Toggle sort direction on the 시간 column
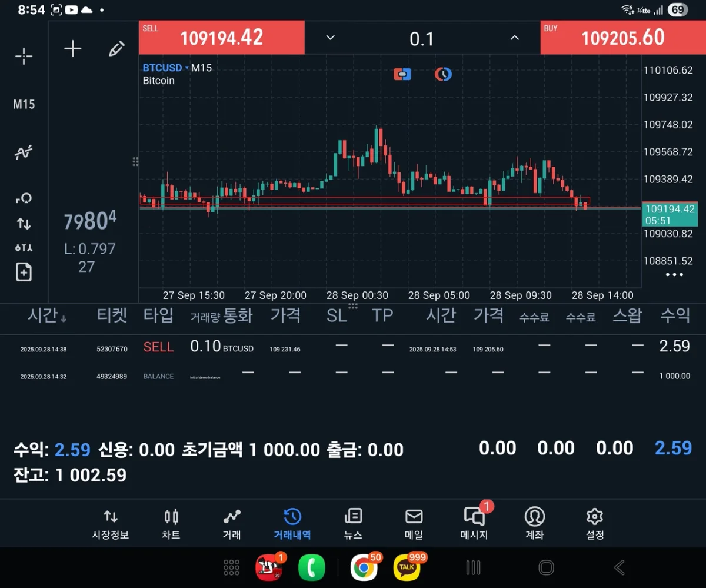This screenshot has height=588, width=706. pyautogui.click(x=47, y=315)
